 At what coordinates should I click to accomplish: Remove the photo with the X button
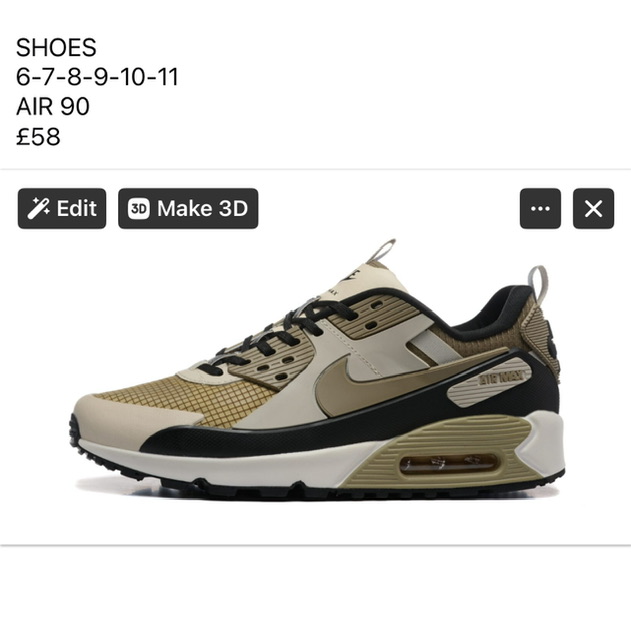pos(593,209)
